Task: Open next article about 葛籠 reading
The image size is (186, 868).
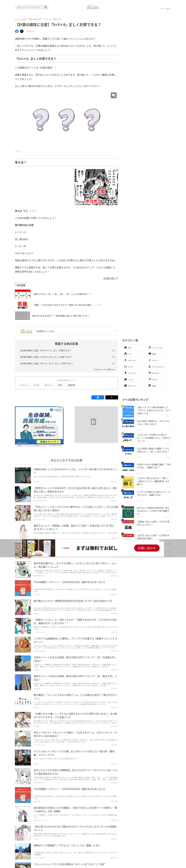Action: (x=66, y=305)
